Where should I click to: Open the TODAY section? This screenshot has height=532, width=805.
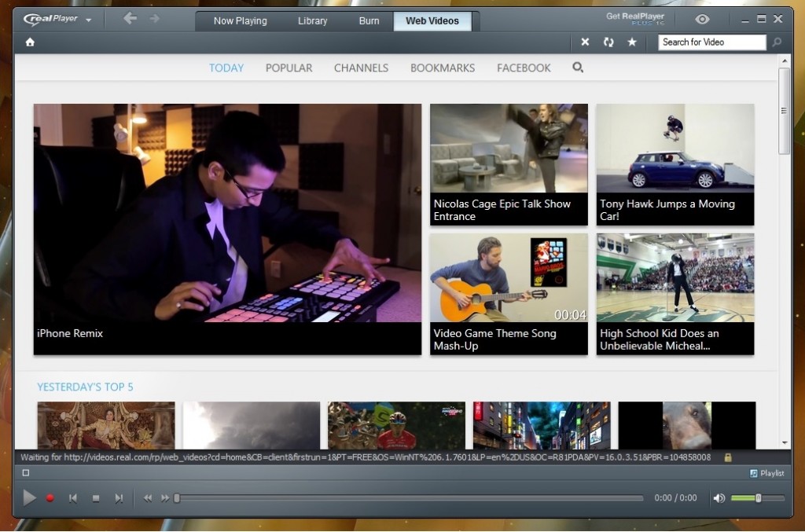(226, 68)
